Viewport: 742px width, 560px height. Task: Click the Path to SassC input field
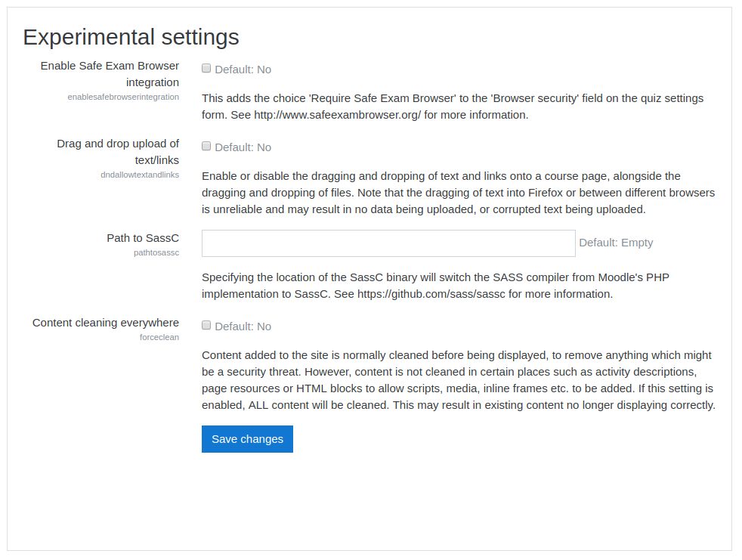click(388, 243)
